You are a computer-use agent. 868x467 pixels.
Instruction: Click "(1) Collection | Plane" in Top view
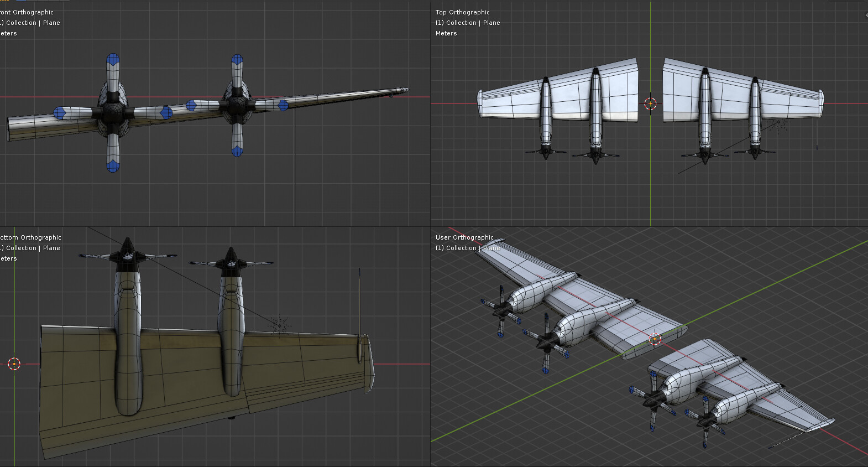[x=468, y=23]
